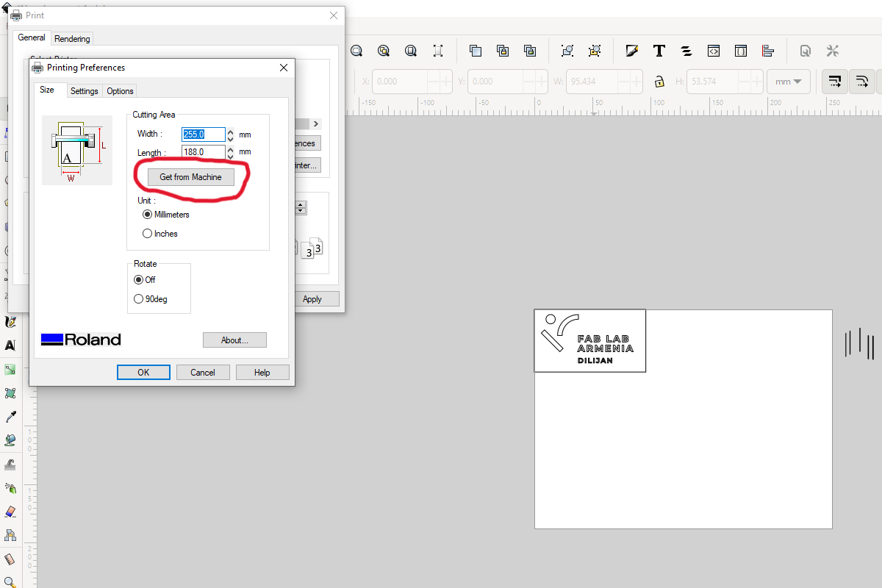Select Millimeters unit option
The height and width of the screenshot is (588, 882).
(166, 215)
